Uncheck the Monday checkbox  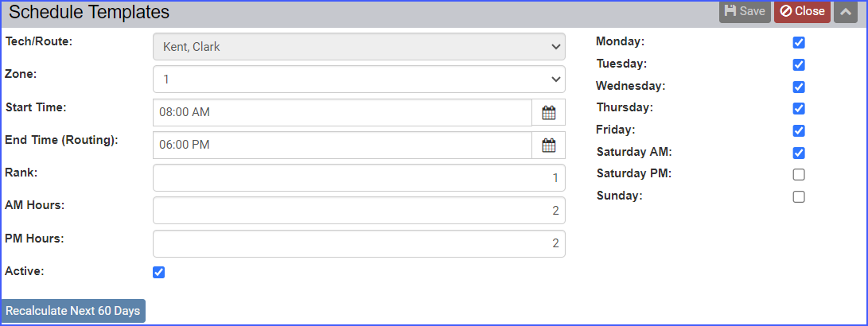pos(798,43)
